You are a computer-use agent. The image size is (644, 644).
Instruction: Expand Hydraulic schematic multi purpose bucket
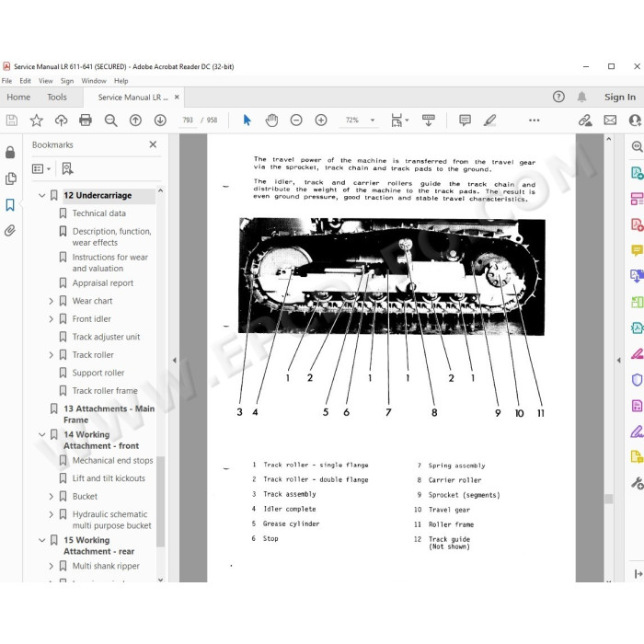click(51, 514)
